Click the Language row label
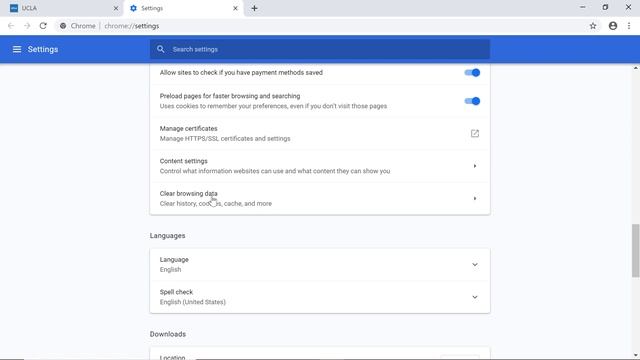This screenshot has height=360, width=640. [x=174, y=260]
